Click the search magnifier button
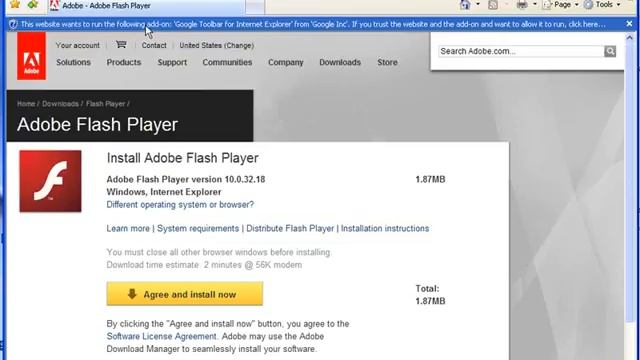Viewport: 640px width, 360px height. click(x=610, y=51)
